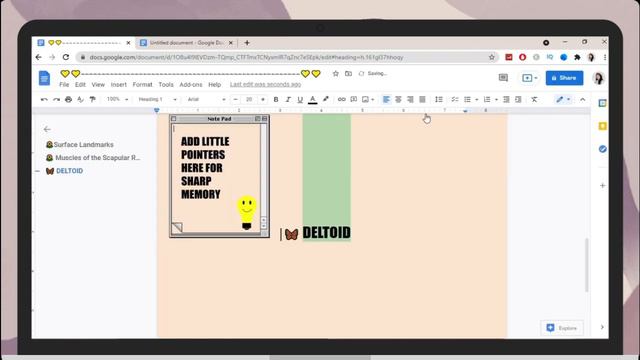This screenshot has height=360, width=640.
Task: Open the File menu
Action: point(64,84)
